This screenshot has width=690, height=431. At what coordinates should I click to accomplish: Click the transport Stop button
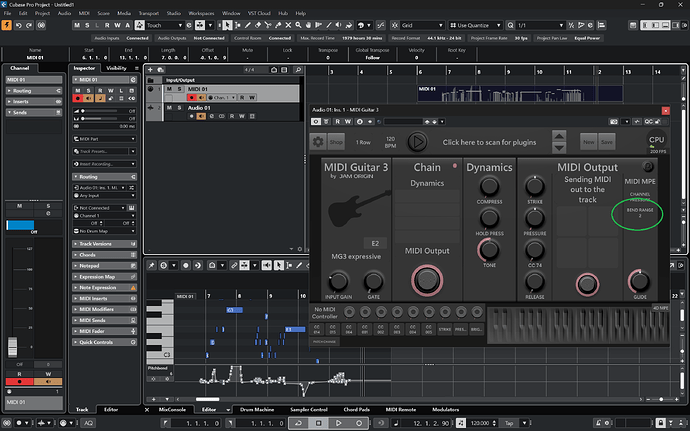tap(319, 423)
